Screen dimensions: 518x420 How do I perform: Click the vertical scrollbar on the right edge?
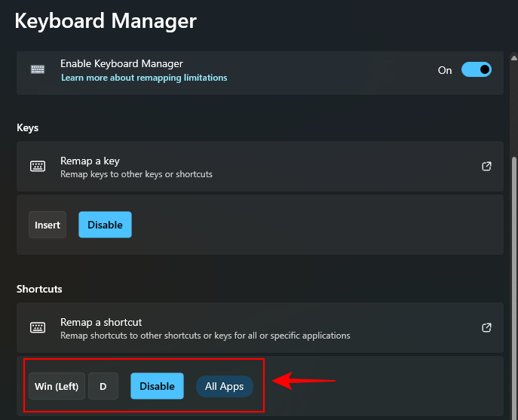[x=514, y=226]
